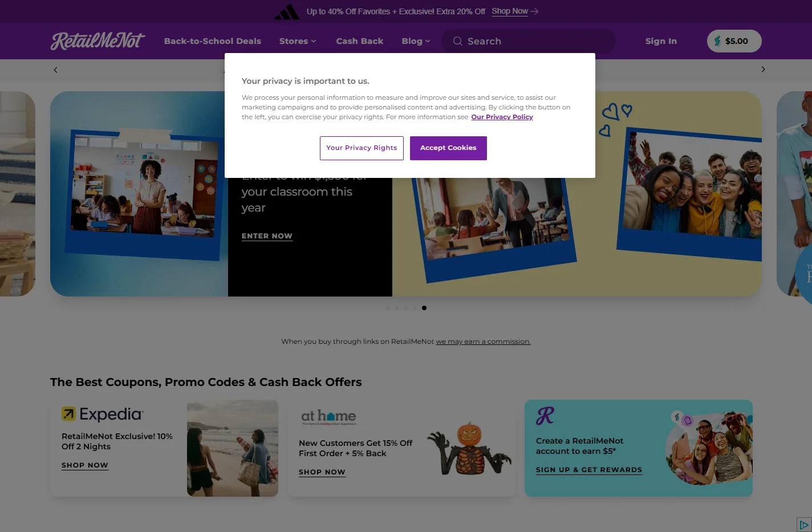Click the right carousel arrow chevron

coord(763,70)
